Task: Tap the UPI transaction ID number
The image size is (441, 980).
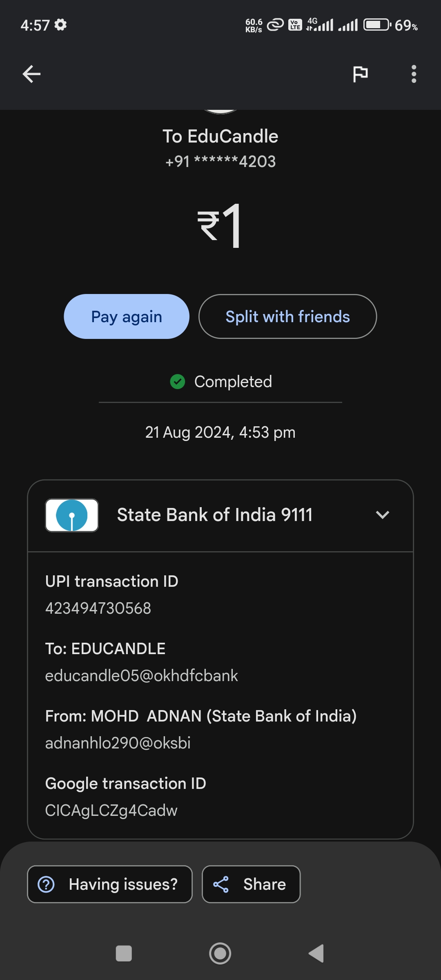Action: point(98,608)
